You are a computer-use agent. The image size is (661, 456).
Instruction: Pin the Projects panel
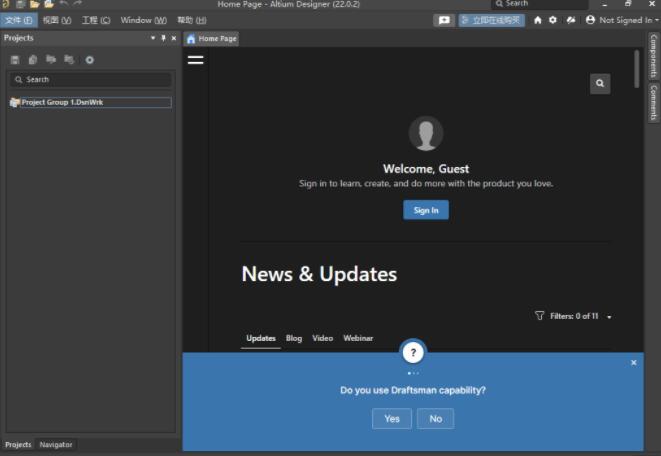164,38
